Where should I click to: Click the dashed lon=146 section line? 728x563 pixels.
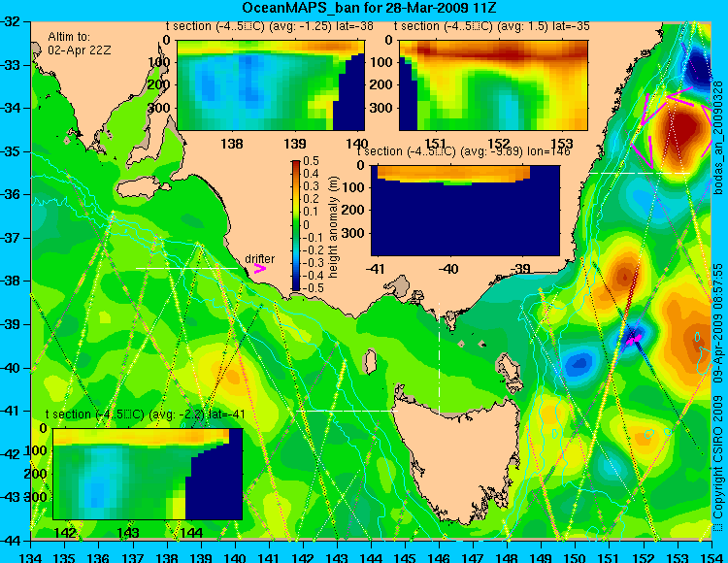439,359
